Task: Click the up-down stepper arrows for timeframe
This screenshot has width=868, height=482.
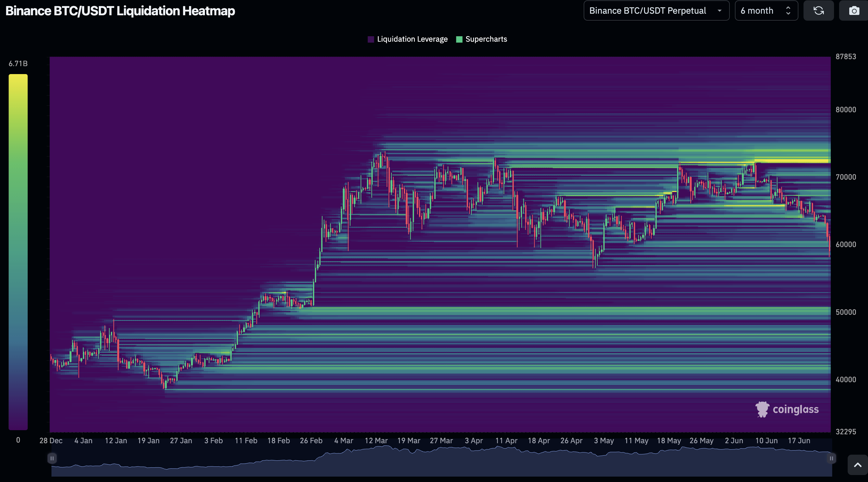Action: tap(788, 11)
